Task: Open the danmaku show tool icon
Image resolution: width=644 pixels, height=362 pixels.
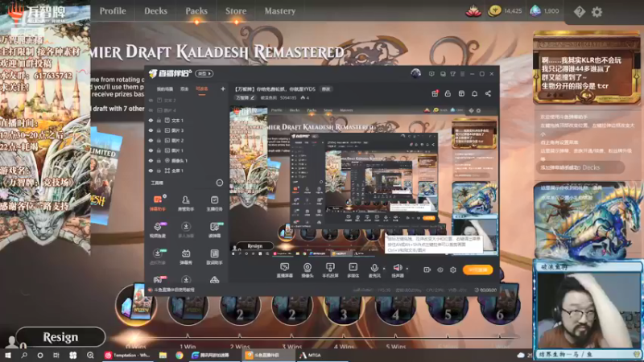Action: click(x=186, y=257)
